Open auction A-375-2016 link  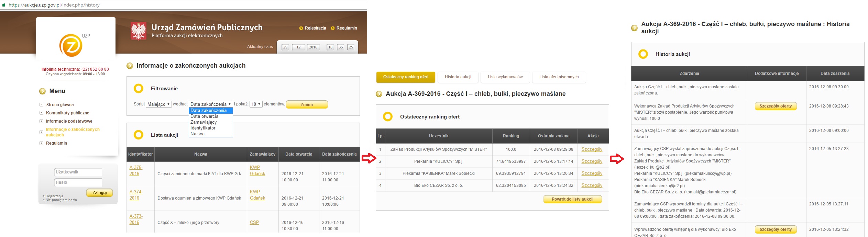pos(136,170)
